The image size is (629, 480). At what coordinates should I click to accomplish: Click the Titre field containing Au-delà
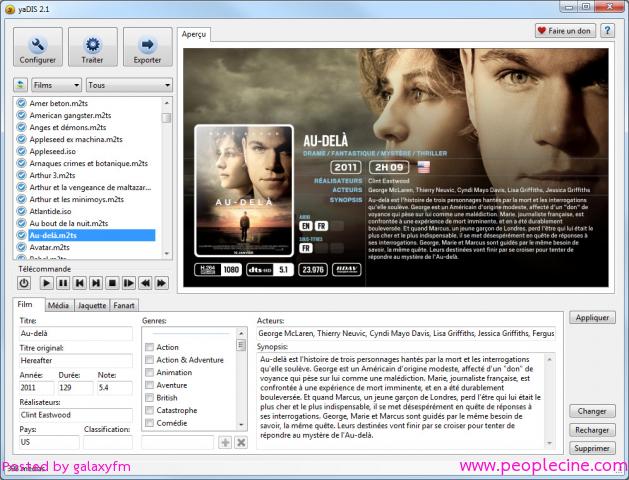pyautogui.click(x=76, y=334)
